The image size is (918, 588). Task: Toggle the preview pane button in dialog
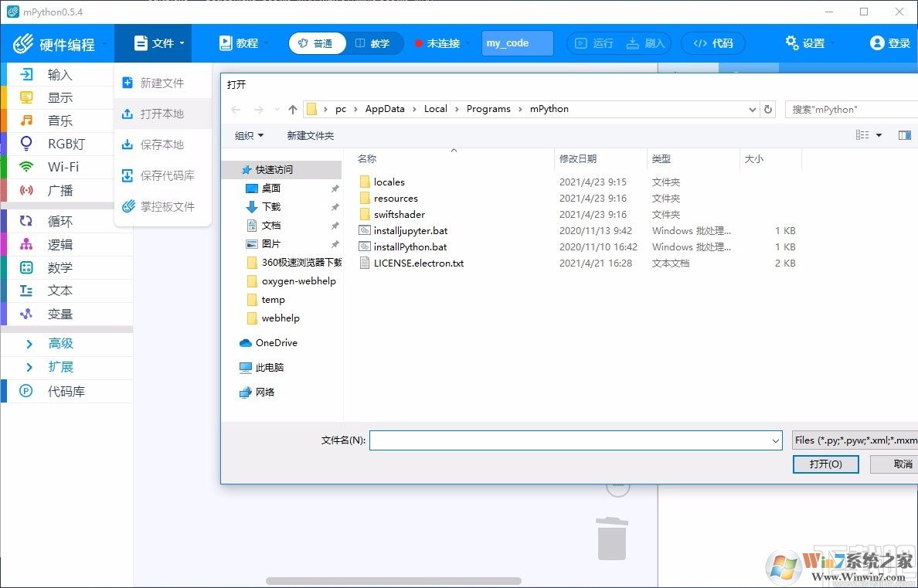[904, 136]
